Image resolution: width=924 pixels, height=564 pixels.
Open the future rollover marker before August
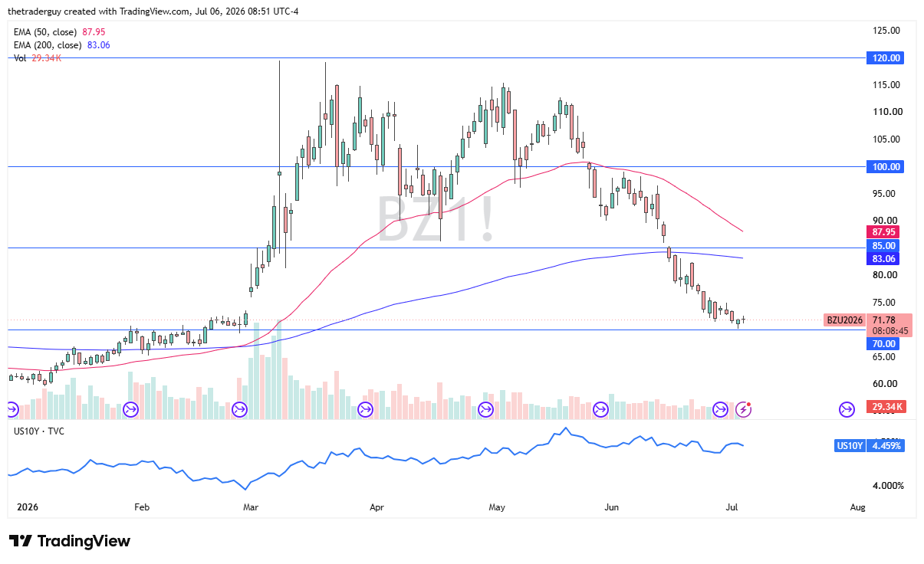click(847, 409)
